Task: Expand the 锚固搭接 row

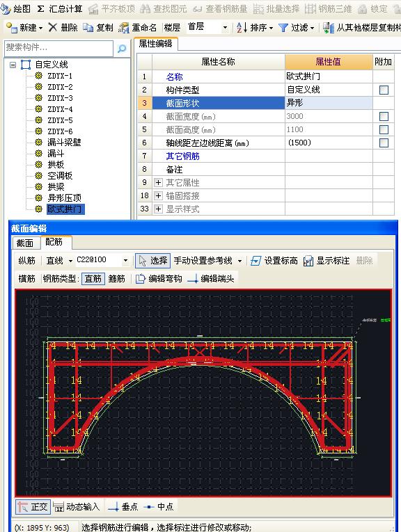Action: click(x=158, y=196)
